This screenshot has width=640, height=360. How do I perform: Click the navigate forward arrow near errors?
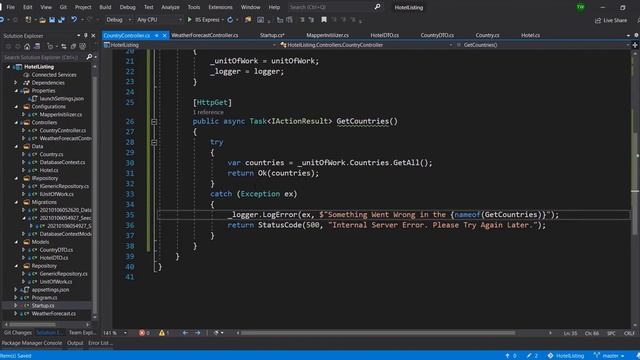(198, 333)
